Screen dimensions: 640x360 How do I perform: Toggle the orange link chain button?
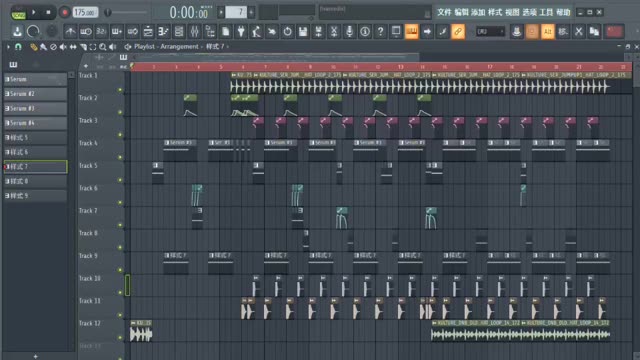pyautogui.click(x=458, y=31)
